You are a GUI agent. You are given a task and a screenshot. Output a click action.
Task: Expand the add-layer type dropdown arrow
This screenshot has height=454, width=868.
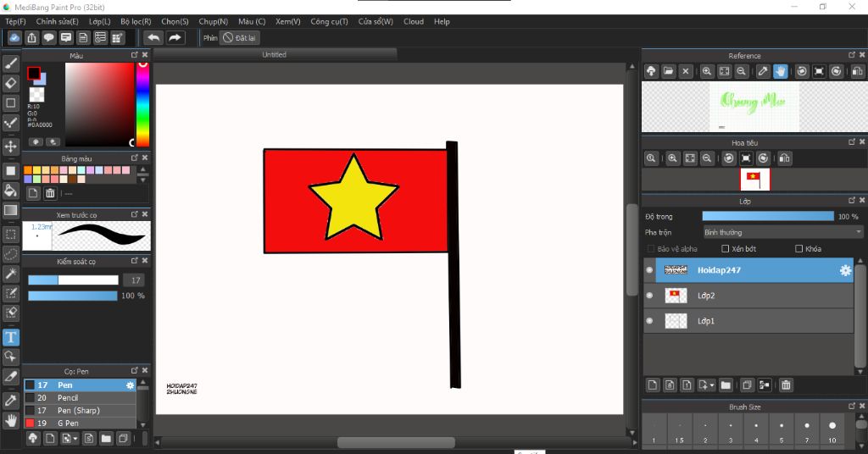(712, 385)
